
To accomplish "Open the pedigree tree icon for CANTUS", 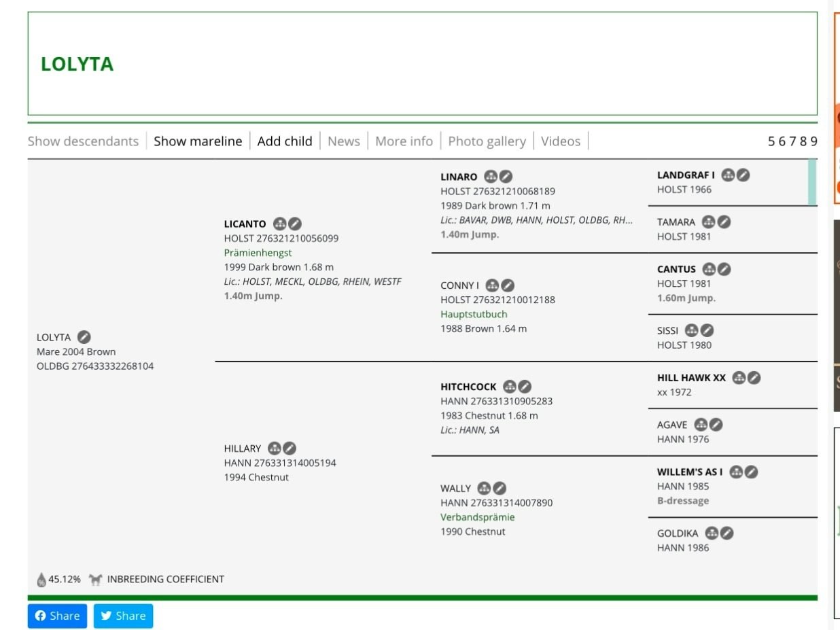I will [709, 269].
